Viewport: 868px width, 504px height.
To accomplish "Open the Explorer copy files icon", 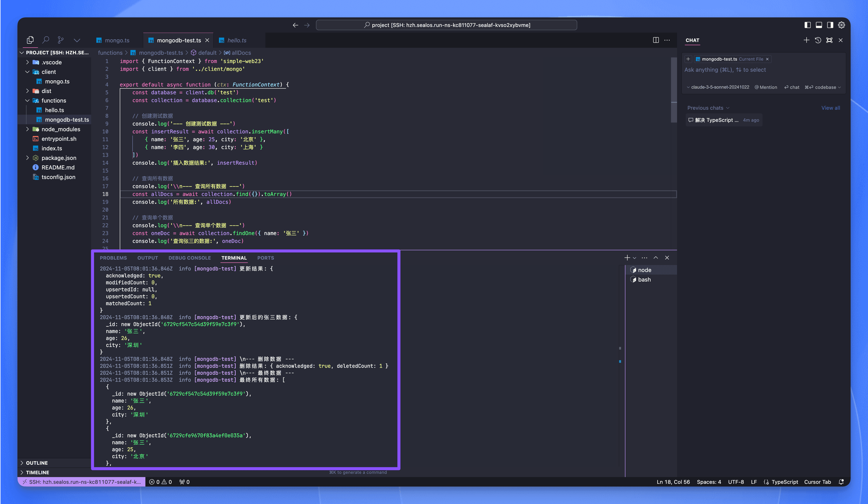I will coord(30,40).
